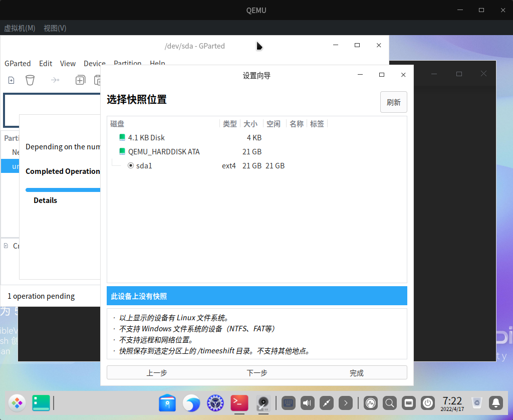
Task: Select the 4.1 KB Disk row
Action: coord(257,138)
